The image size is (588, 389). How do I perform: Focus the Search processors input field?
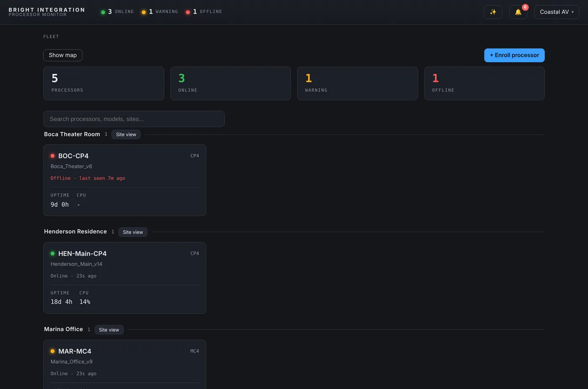click(x=134, y=119)
